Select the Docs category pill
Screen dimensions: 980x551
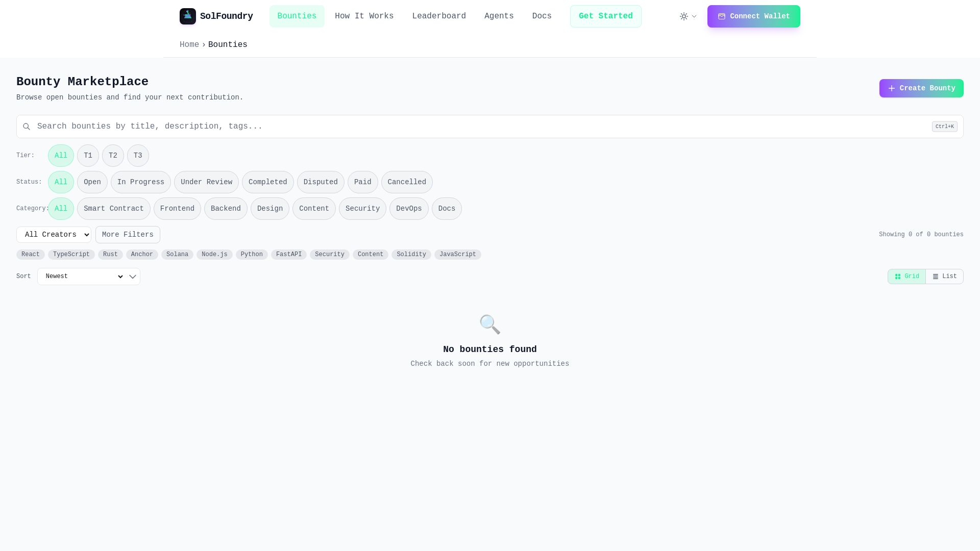click(x=447, y=209)
